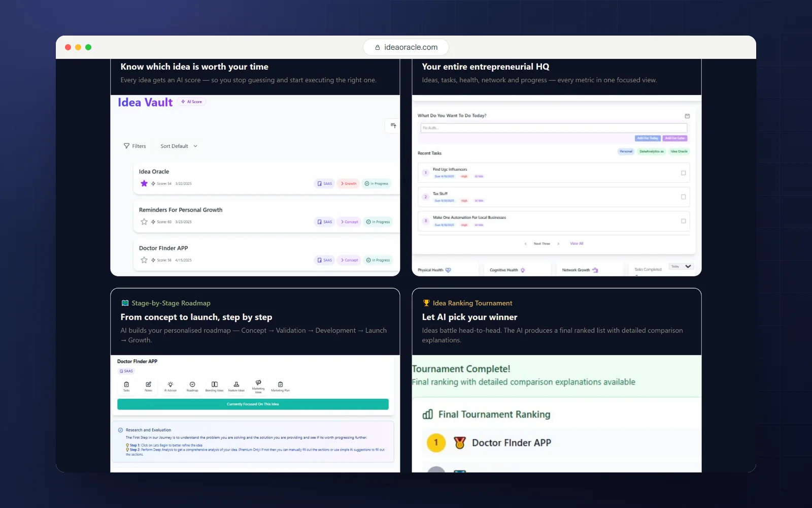Check off the Tax Stuff task

click(x=683, y=197)
